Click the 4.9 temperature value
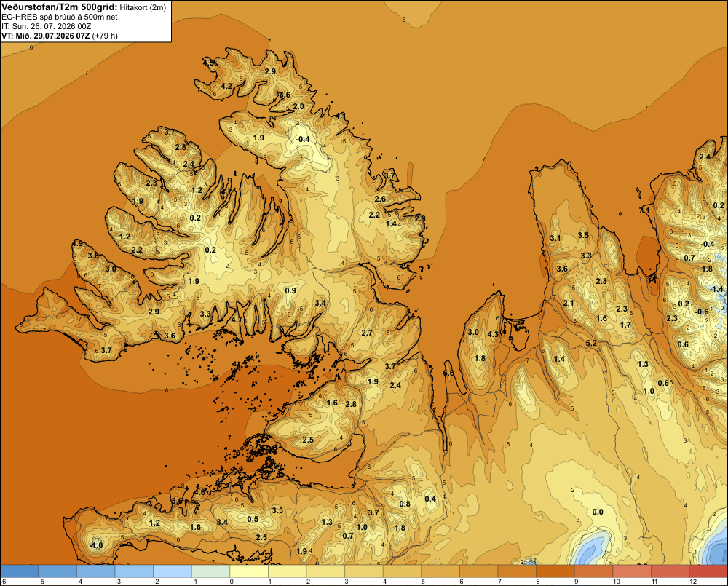Screen dimensions: 728x586 point(78,243)
